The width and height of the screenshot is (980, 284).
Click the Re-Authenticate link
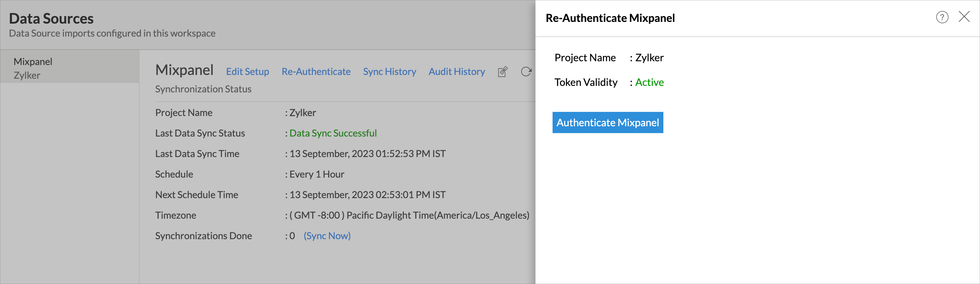tap(316, 72)
